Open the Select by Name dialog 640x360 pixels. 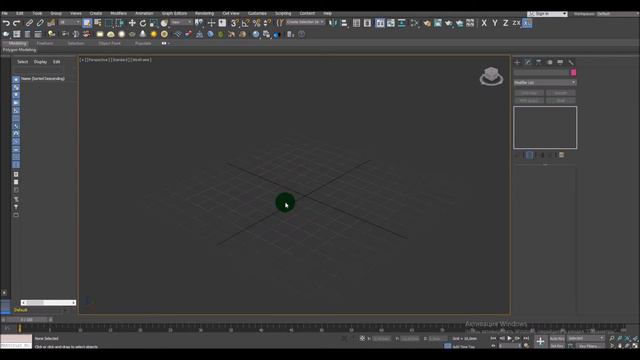coord(98,23)
